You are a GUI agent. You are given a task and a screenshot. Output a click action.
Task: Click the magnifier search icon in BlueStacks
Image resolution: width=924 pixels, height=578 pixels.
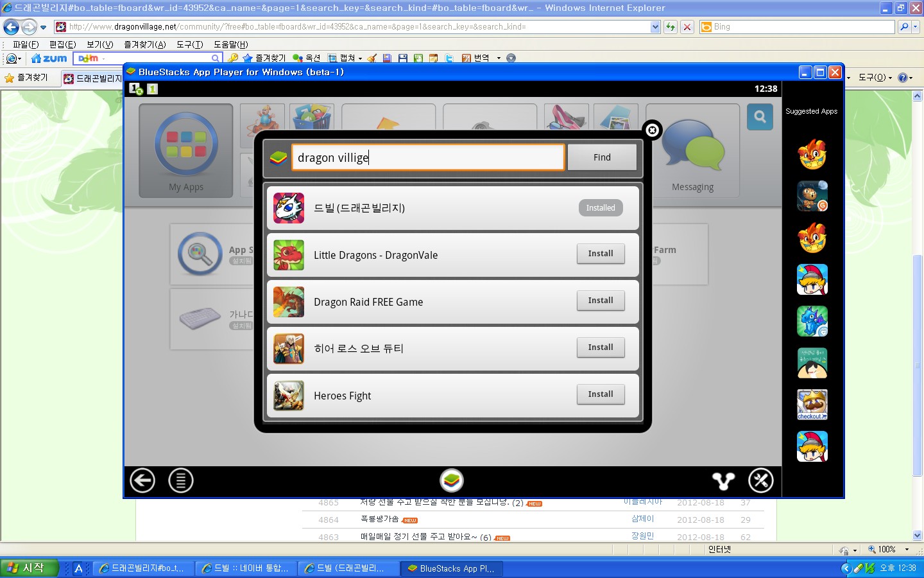tap(760, 117)
